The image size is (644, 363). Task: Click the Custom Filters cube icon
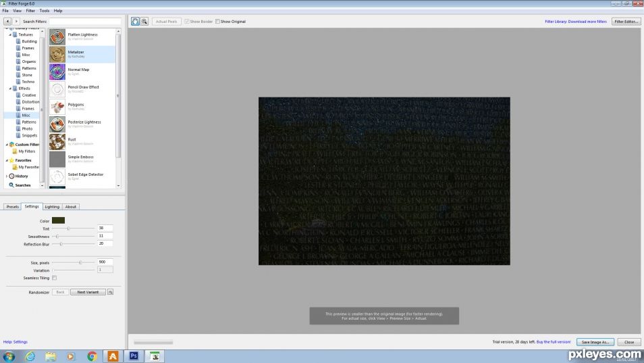(12, 145)
